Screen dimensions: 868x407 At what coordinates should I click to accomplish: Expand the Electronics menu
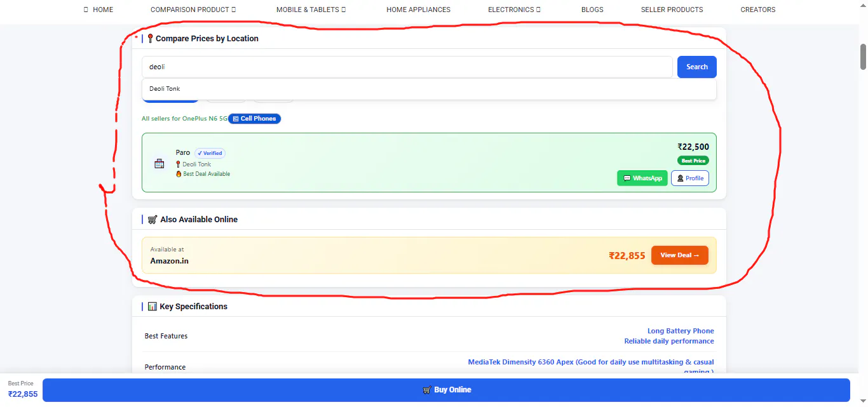[x=515, y=10]
